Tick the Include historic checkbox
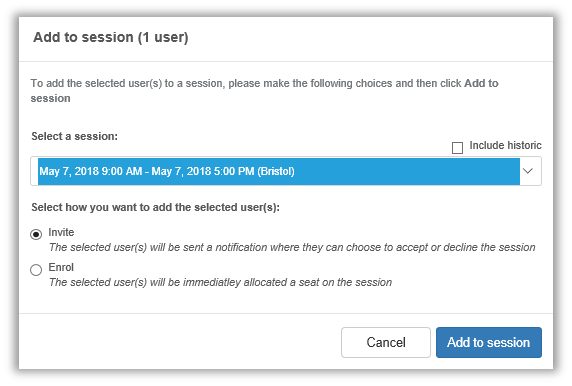572x386 pixels. 457,148
